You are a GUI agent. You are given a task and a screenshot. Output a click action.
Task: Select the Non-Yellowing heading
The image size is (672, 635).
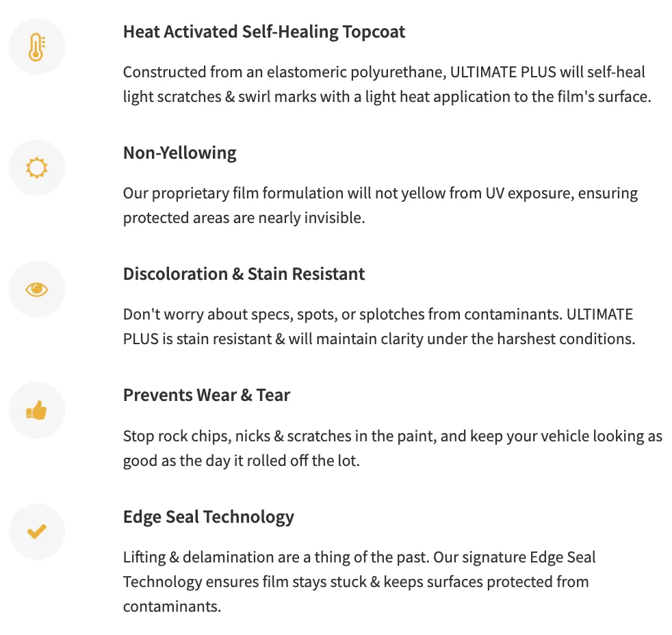(x=179, y=153)
